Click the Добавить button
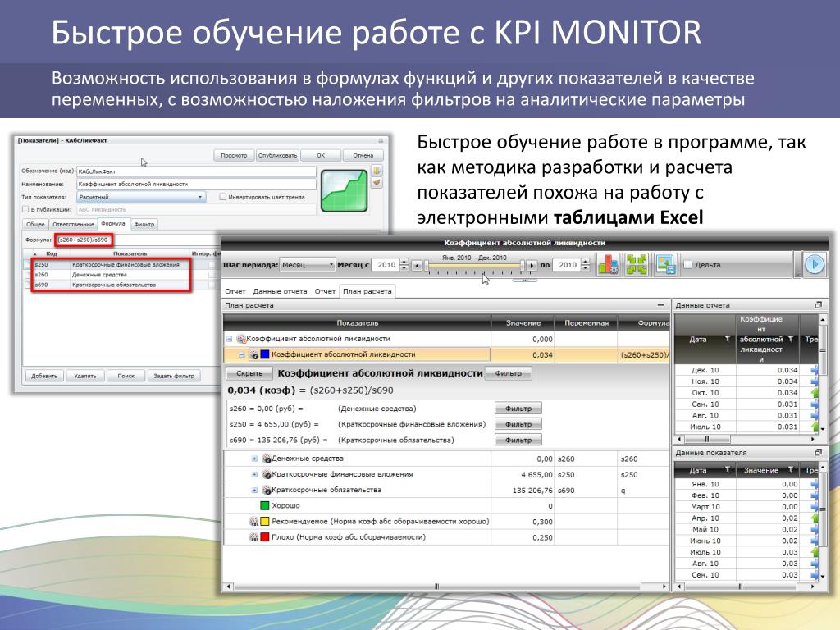 (x=44, y=376)
